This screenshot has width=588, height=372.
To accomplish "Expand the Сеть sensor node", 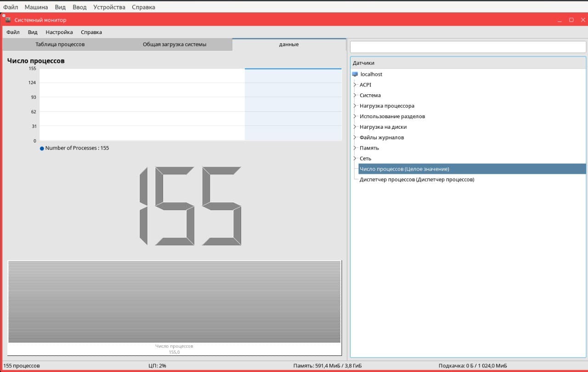I will [355, 159].
